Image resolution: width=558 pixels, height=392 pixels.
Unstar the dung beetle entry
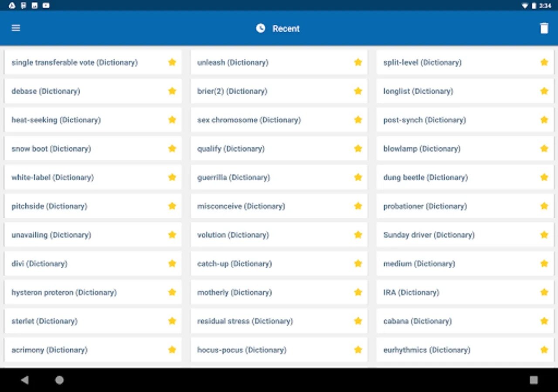[x=544, y=177]
